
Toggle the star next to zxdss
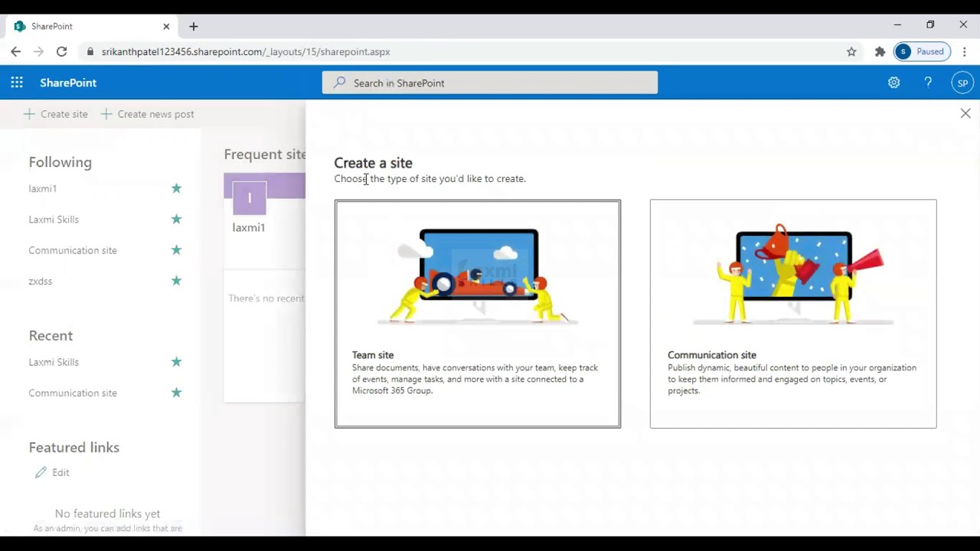point(176,281)
